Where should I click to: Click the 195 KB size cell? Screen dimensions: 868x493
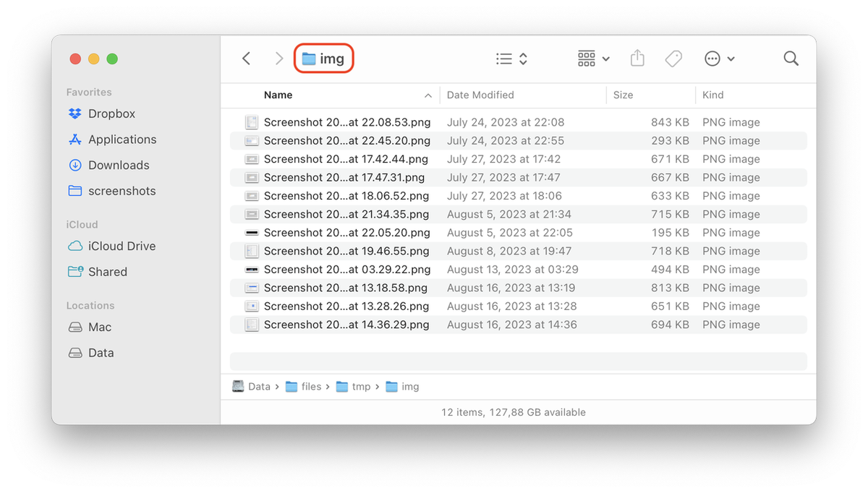pos(671,233)
